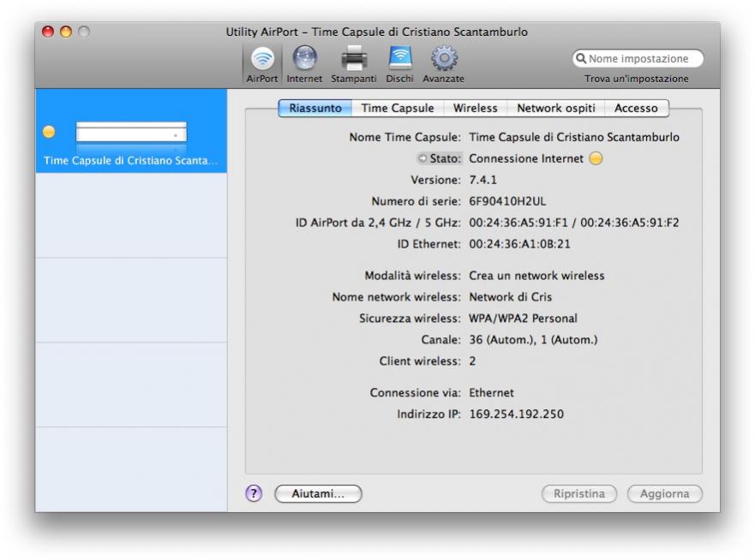Click the Ripristina button
Screen dimensions: 755x560
579,493
